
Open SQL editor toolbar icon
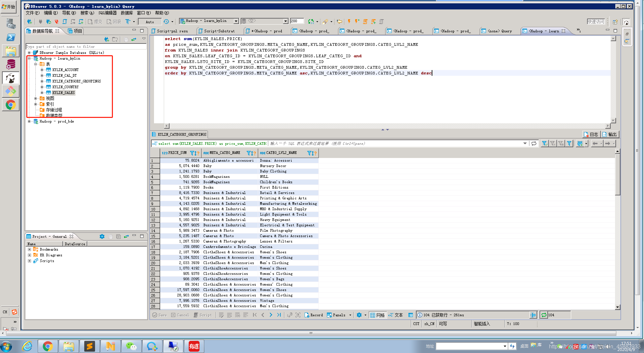coord(64,22)
